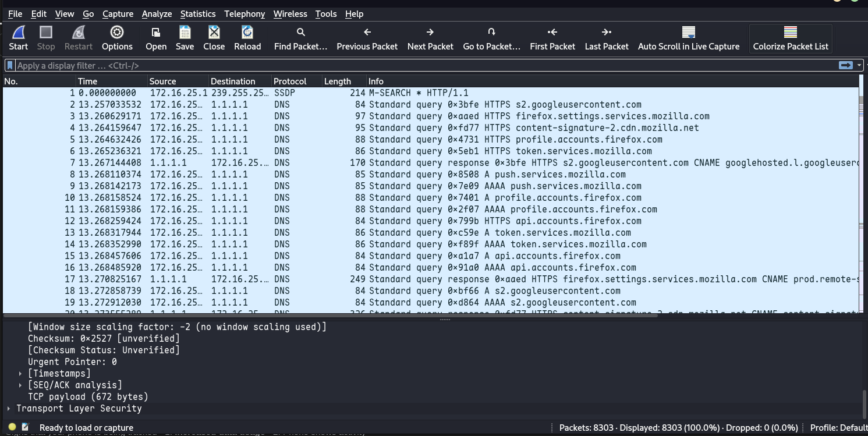Save the capture file with Save icon

coord(185,38)
